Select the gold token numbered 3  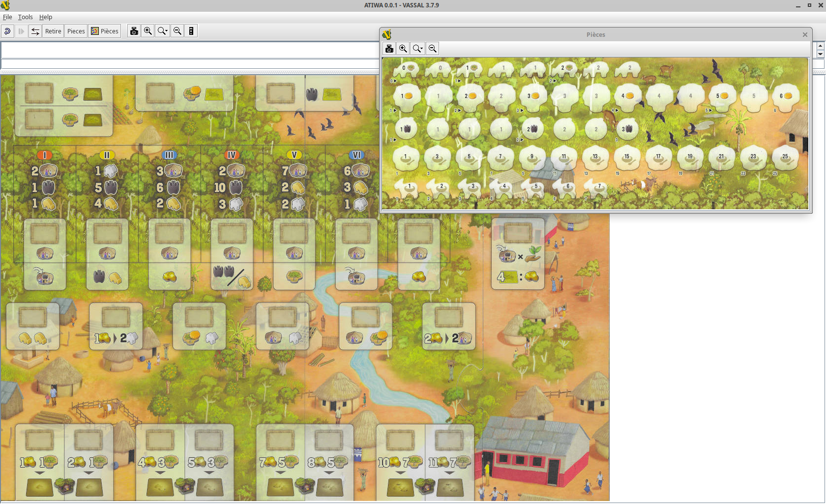533,97
